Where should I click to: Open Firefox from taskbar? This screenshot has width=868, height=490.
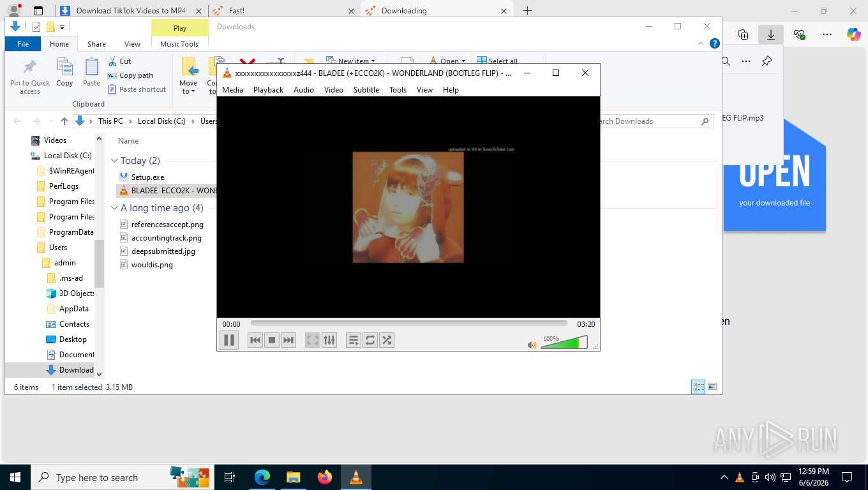(325, 477)
